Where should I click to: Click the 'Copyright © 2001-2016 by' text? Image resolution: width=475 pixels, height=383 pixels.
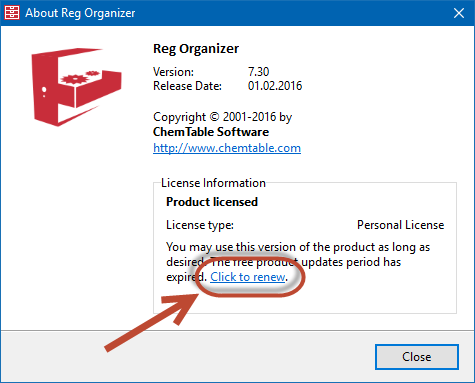pos(223,117)
